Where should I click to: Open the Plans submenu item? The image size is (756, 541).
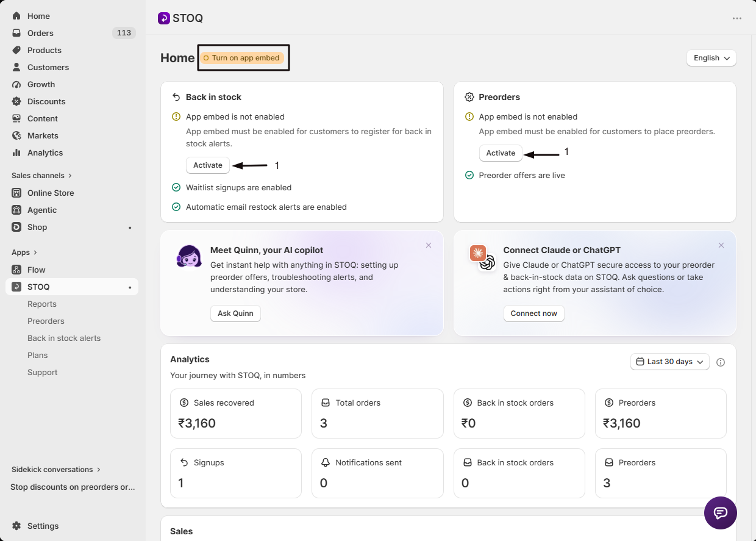[38, 355]
